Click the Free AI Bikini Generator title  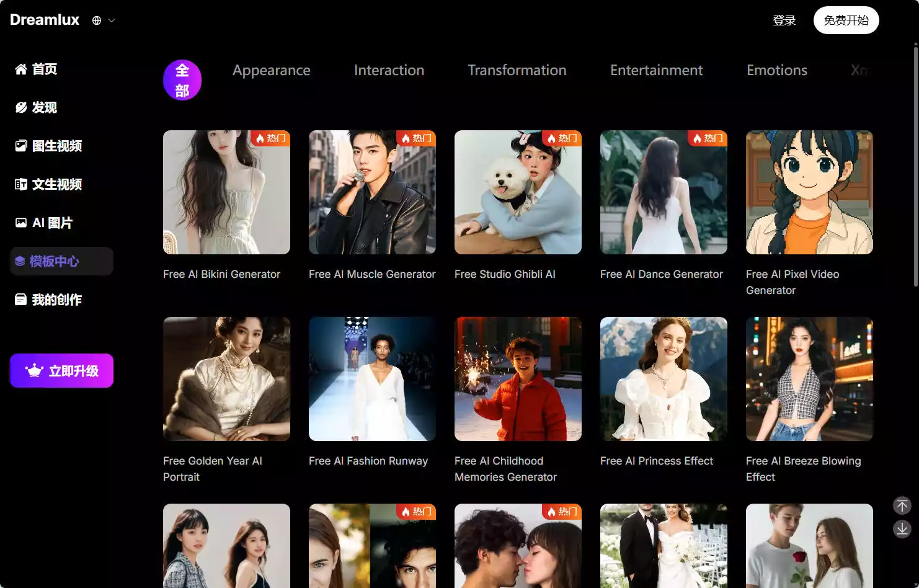(x=221, y=274)
